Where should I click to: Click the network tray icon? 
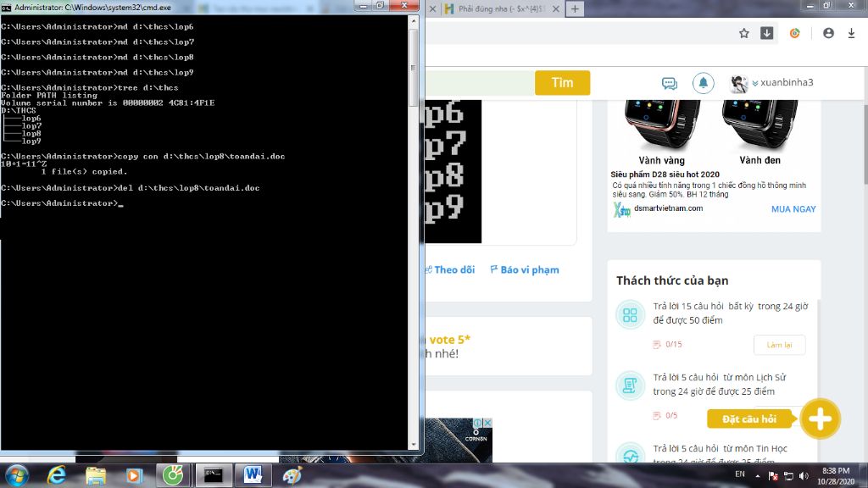pos(788,476)
